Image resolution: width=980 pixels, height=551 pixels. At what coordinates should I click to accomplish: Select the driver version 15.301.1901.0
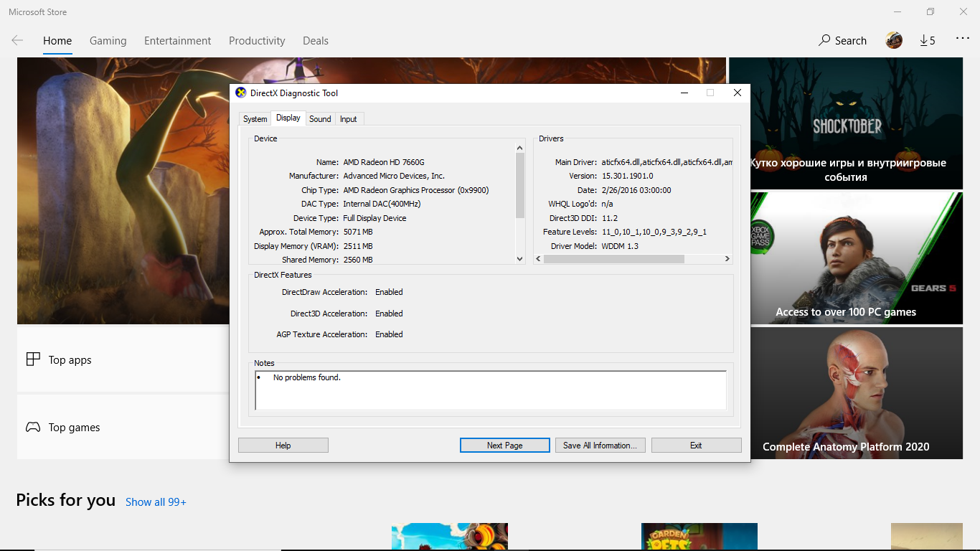(x=627, y=176)
